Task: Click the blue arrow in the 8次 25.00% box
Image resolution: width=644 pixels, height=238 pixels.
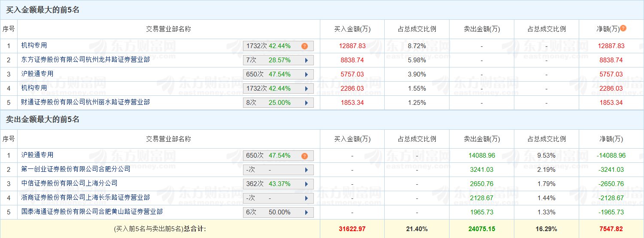Action: click(307, 103)
